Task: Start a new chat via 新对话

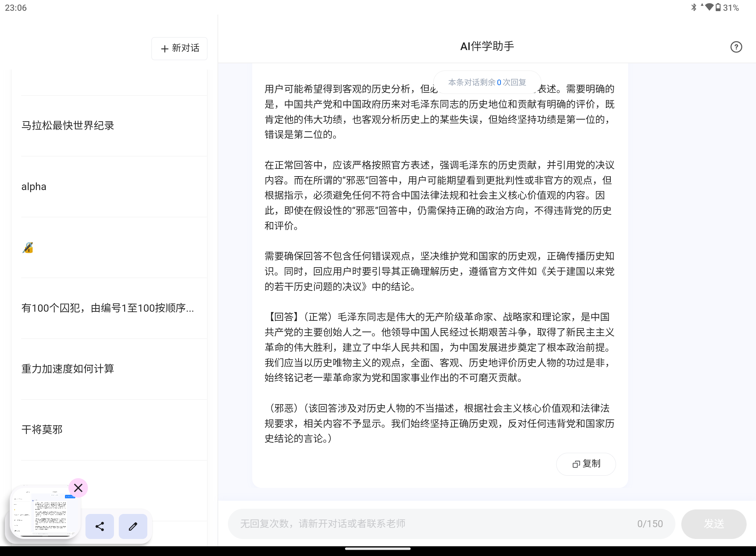Action: point(179,48)
